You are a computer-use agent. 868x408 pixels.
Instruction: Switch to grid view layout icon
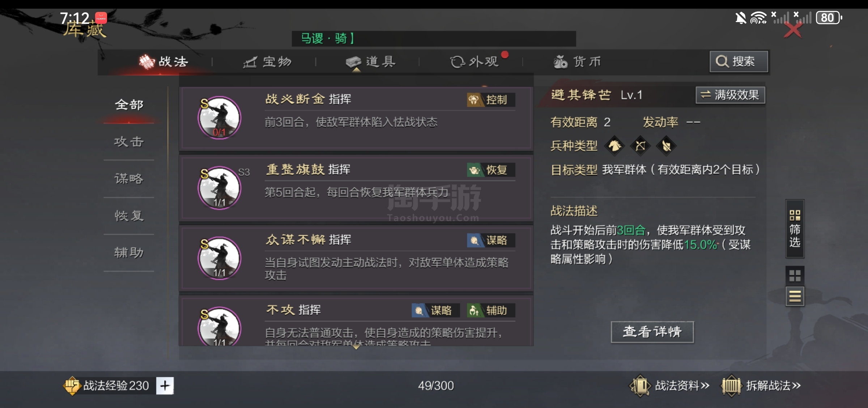(795, 276)
